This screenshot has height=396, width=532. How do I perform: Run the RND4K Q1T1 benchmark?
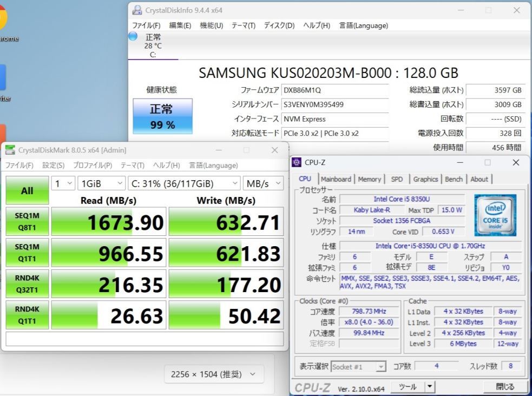[x=27, y=315]
